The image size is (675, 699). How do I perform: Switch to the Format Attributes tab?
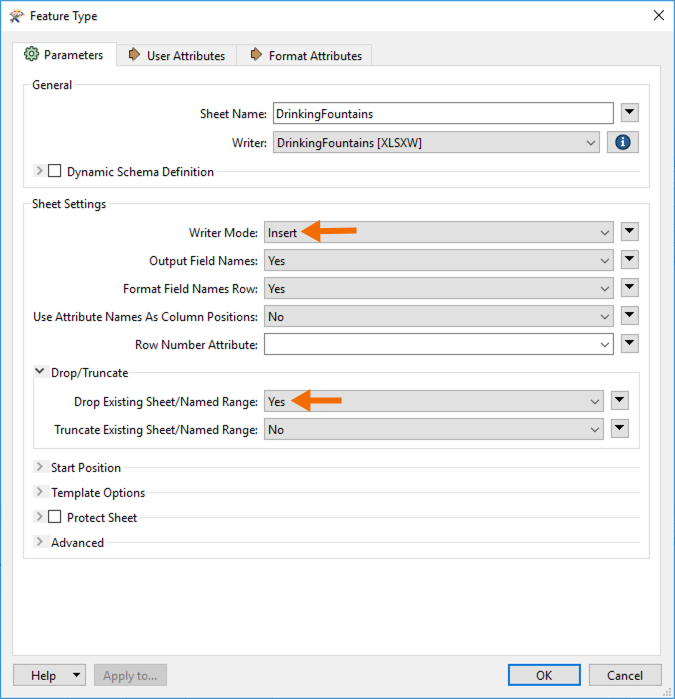[x=305, y=56]
